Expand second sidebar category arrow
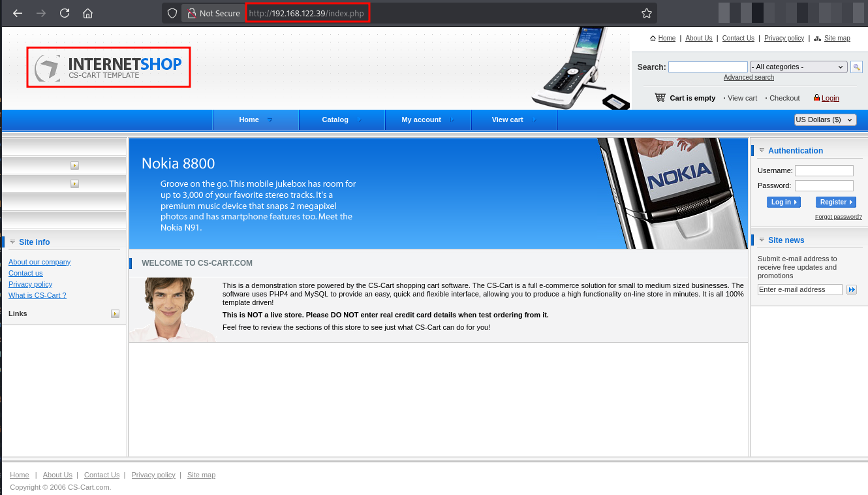The image size is (868, 495). tap(74, 166)
